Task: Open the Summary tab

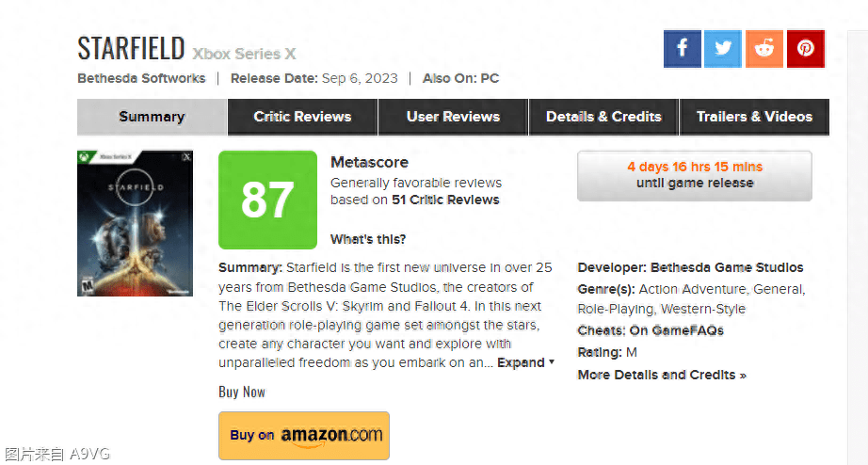Action: point(152,117)
